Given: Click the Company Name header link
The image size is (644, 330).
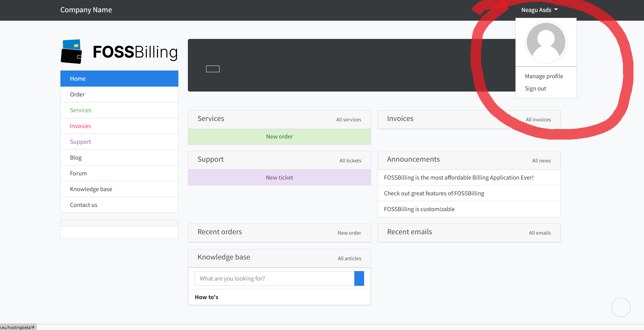Looking at the screenshot, I should click(x=86, y=10).
